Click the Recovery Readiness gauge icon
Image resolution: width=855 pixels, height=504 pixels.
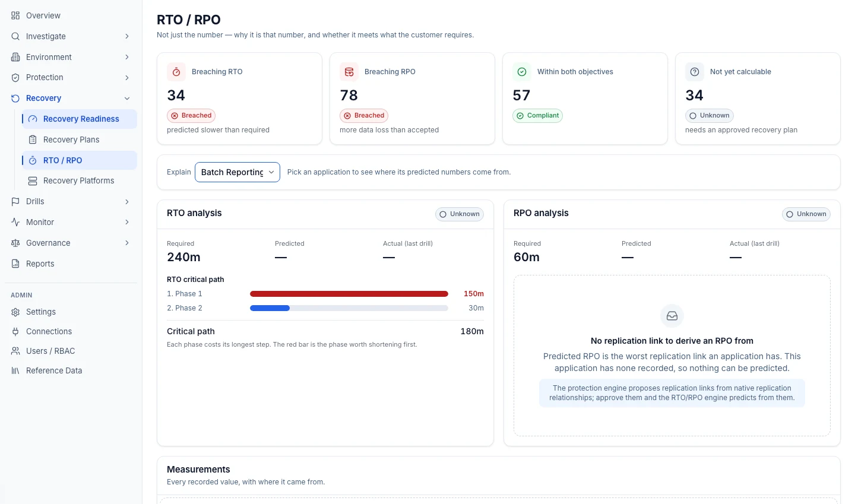pos(33,119)
